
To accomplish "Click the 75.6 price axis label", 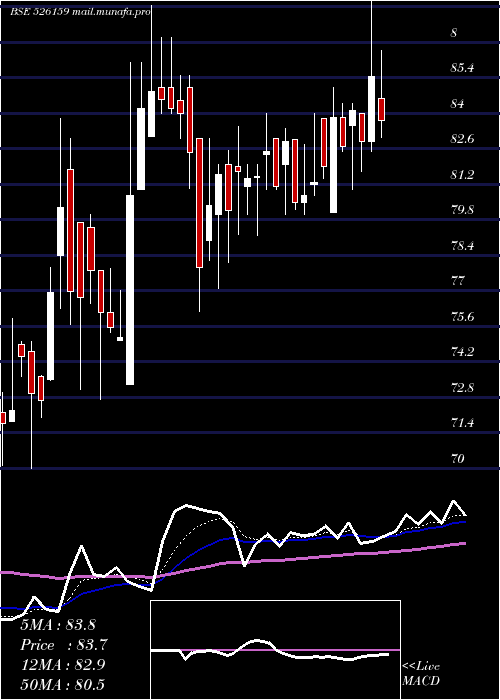I will [x=462, y=317].
